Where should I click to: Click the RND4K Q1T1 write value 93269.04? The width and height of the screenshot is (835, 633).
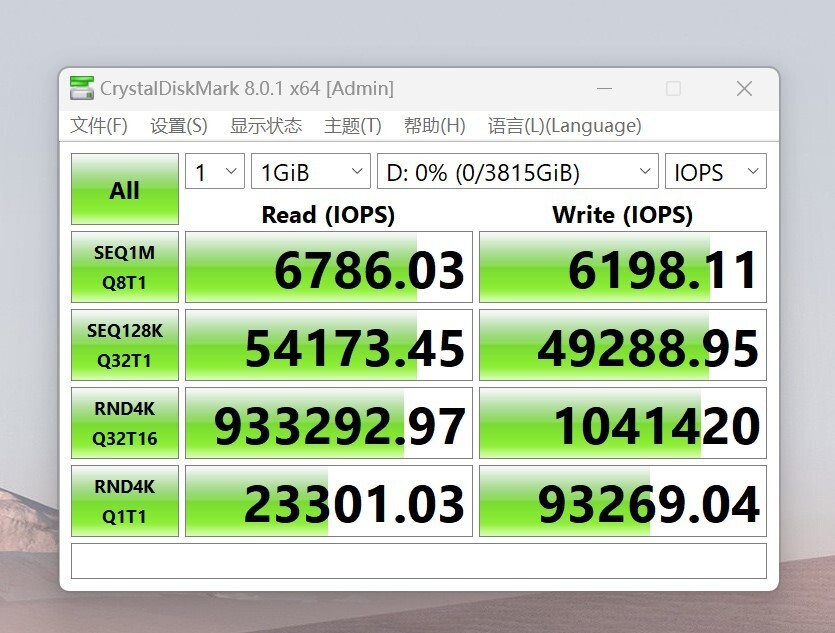point(623,501)
